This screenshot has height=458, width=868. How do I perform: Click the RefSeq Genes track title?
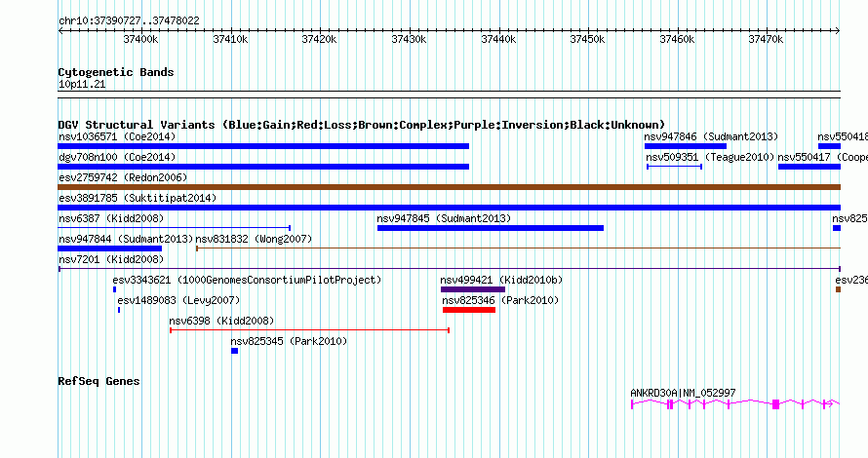tap(99, 381)
